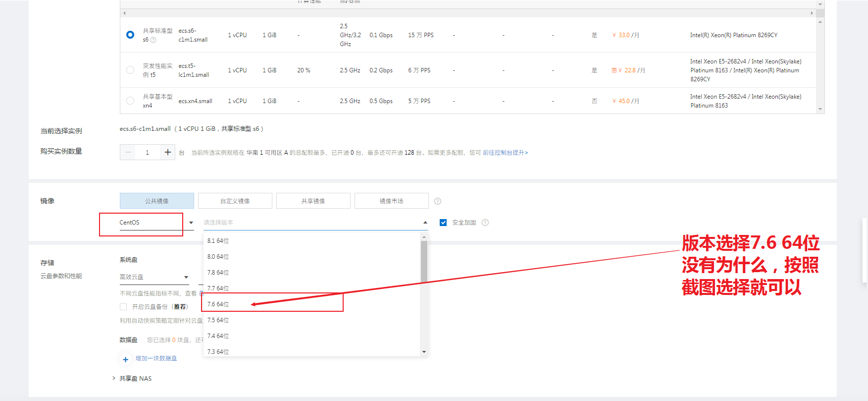
Task: Click the 15 万 PPS cell
Action: 421,35
